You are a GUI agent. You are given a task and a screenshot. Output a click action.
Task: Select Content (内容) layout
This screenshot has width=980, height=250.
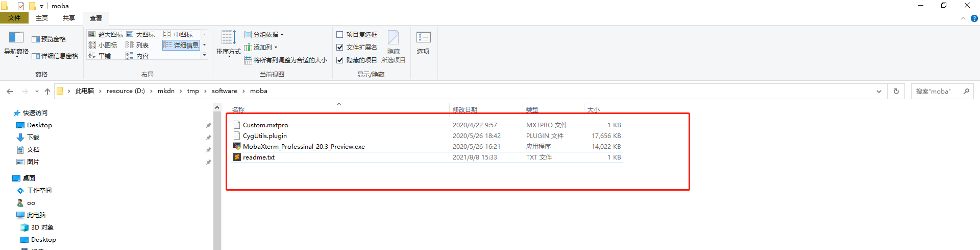(x=137, y=56)
